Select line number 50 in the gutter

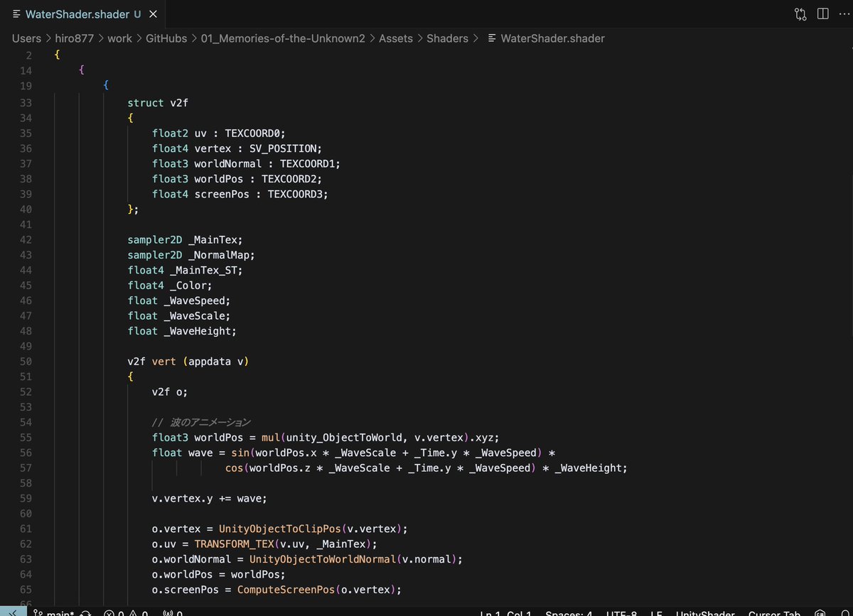point(26,362)
